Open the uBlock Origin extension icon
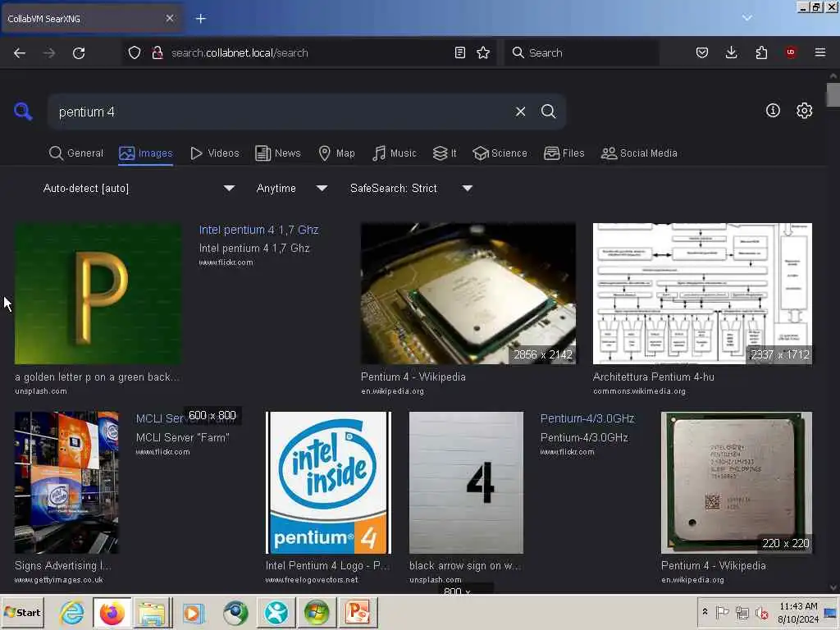 pyautogui.click(x=791, y=52)
